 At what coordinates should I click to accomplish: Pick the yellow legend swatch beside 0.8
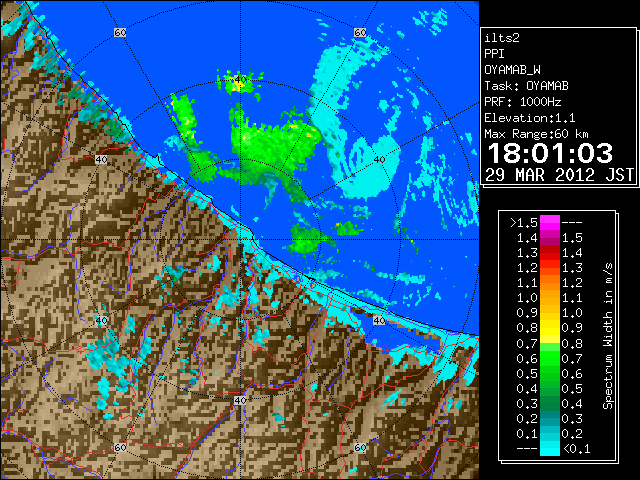tap(550, 328)
